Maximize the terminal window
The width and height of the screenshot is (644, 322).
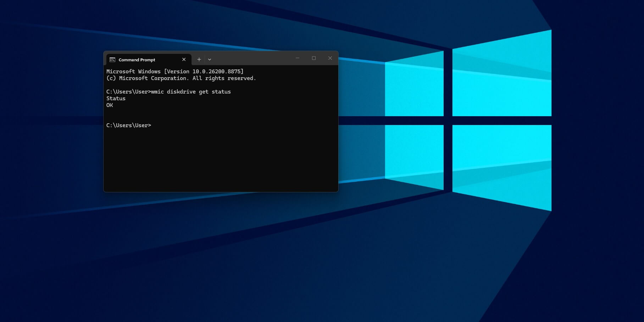314,58
